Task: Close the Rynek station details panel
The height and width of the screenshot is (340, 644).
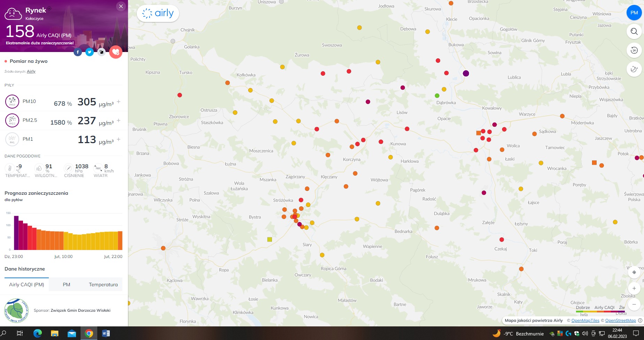Action: tap(121, 6)
